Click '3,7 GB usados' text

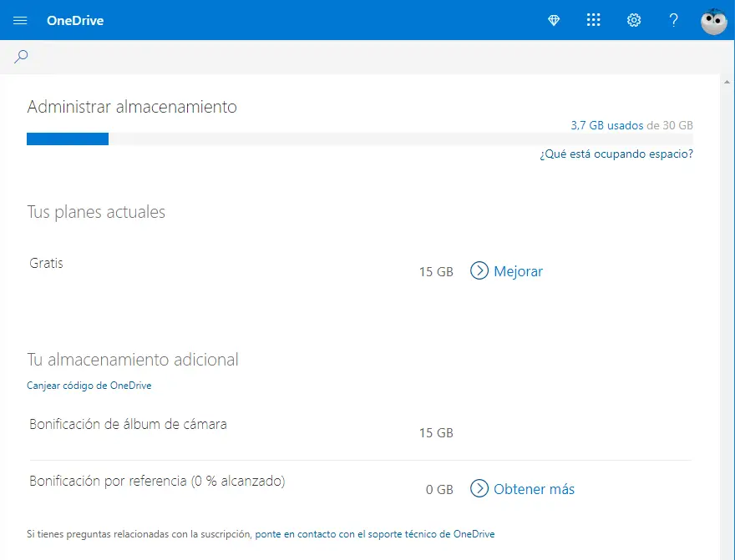(607, 125)
